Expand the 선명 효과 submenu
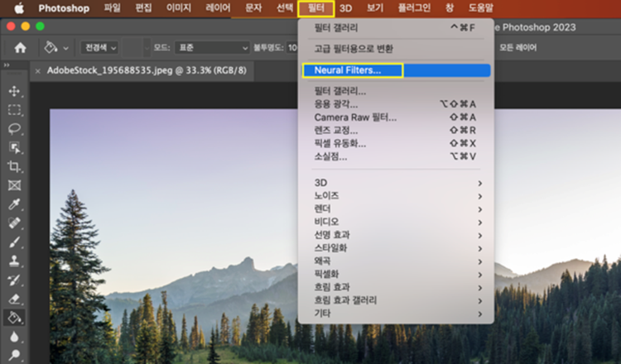This screenshot has width=621, height=364. pos(396,235)
